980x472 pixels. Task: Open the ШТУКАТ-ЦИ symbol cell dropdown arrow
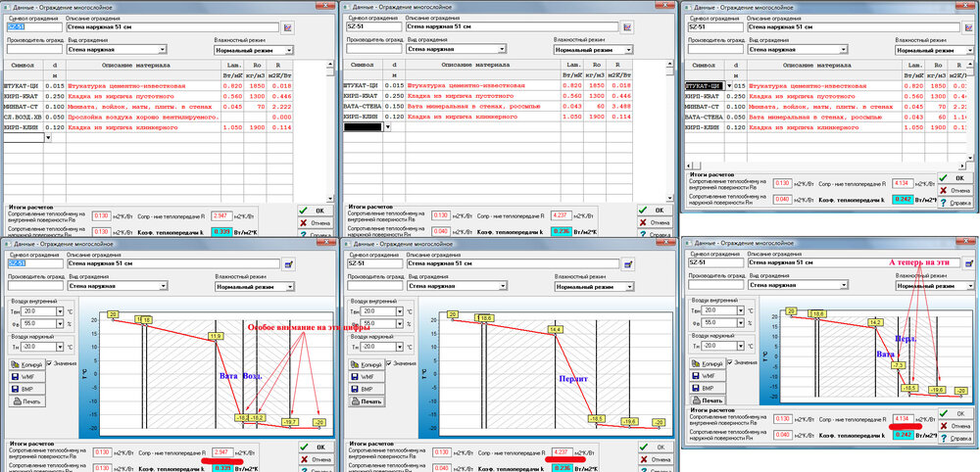coord(728,87)
